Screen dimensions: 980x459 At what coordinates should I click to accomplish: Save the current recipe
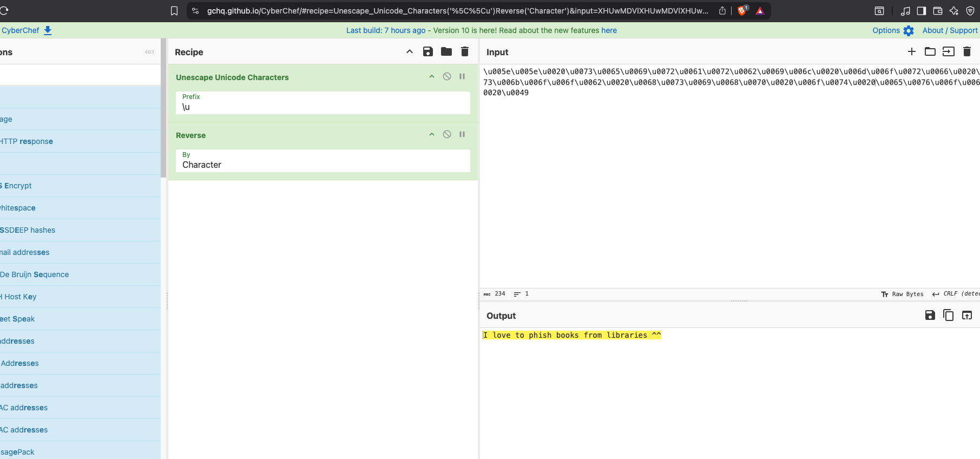click(x=428, y=51)
